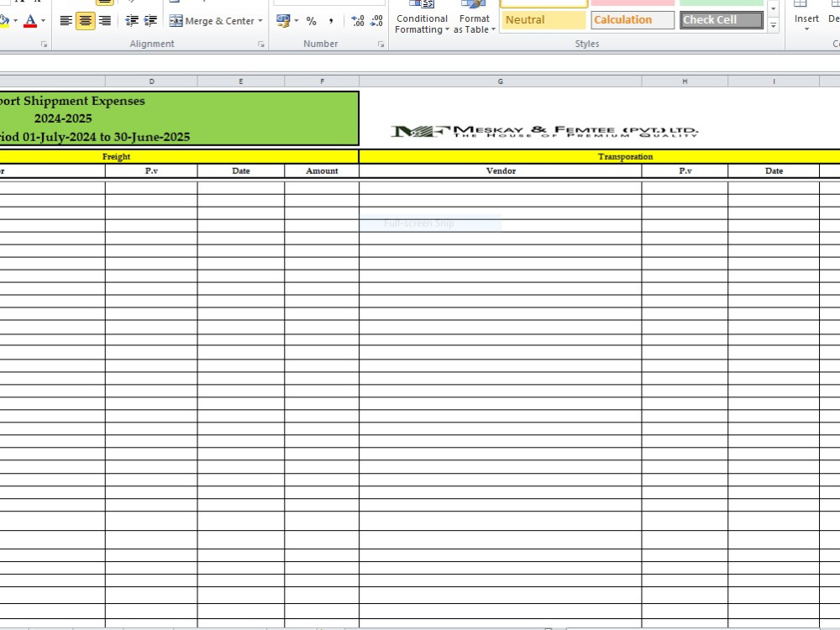Screen dimensions: 840x630
Task: Click the Decrease Decimal icon
Action: click(376, 21)
